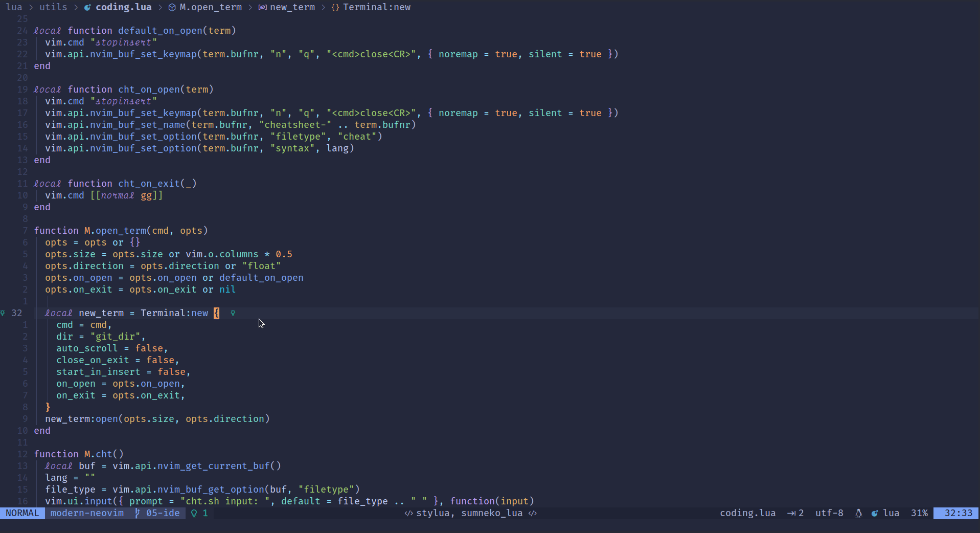The height and width of the screenshot is (533, 980).
Task: Click the braces icon before Terminal:new breadcrumb
Action: tap(335, 7)
